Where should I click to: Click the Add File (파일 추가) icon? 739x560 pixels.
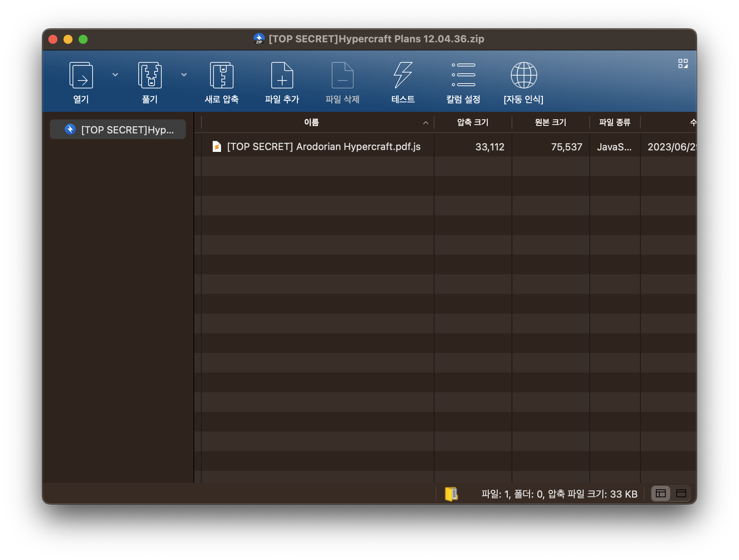[282, 76]
